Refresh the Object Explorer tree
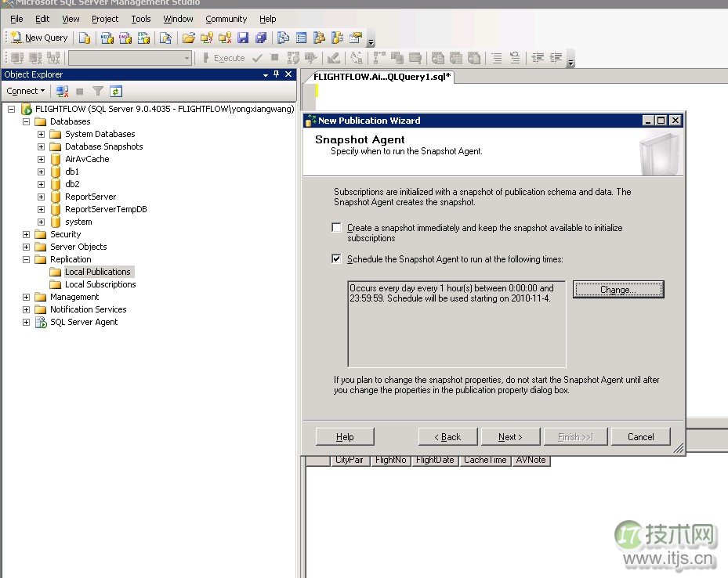Viewport: 728px width, 578px height. (116, 92)
